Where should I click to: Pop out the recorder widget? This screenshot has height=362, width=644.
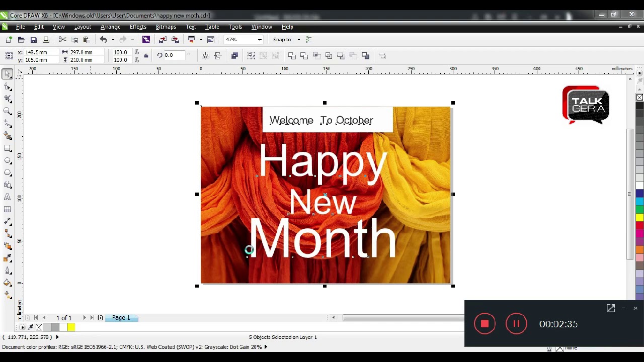click(x=610, y=308)
